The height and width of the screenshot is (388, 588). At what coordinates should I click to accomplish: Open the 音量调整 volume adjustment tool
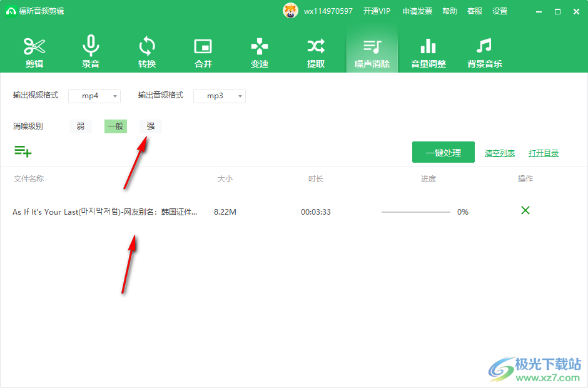coord(428,52)
